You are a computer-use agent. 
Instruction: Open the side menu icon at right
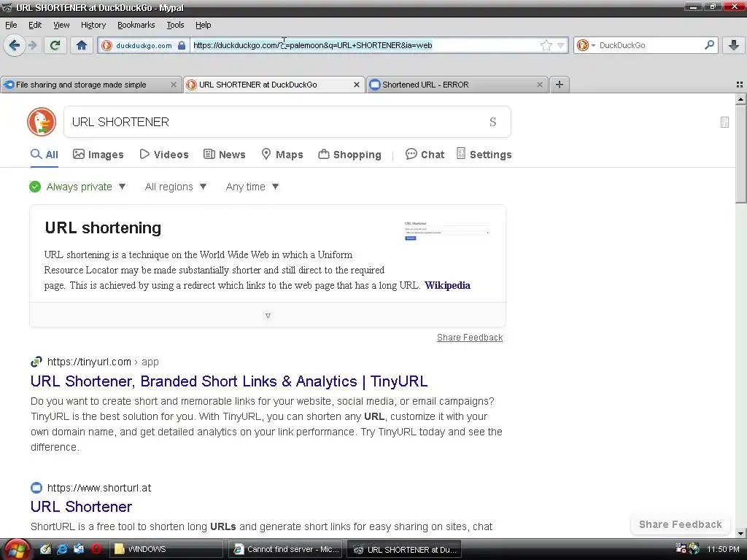click(724, 122)
